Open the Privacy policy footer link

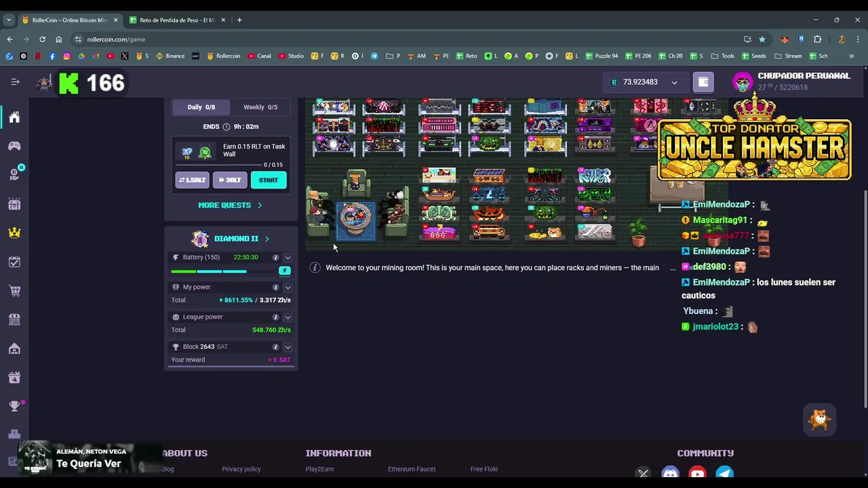tap(241, 469)
